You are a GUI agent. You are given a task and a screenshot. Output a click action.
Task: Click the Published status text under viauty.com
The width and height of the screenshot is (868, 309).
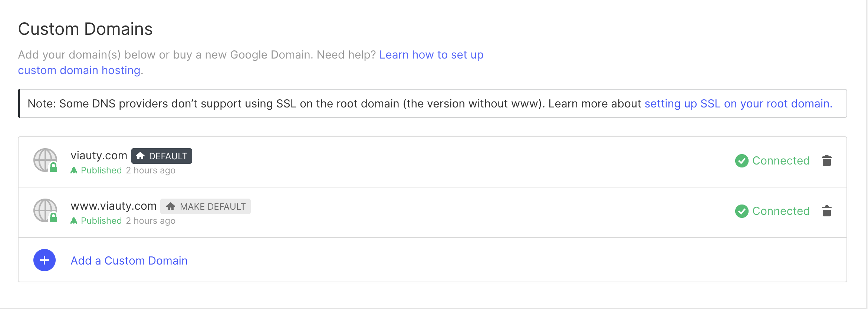coord(101,170)
